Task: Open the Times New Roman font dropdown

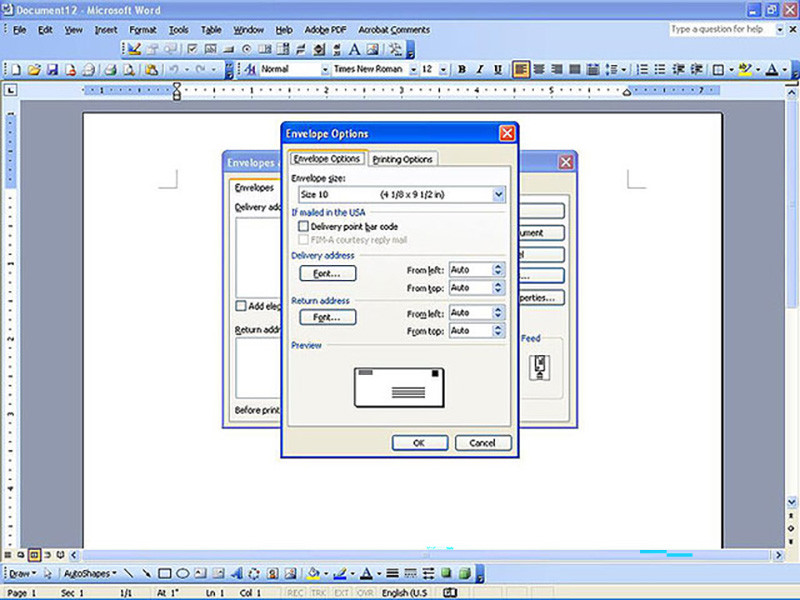Action: pyautogui.click(x=413, y=69)
